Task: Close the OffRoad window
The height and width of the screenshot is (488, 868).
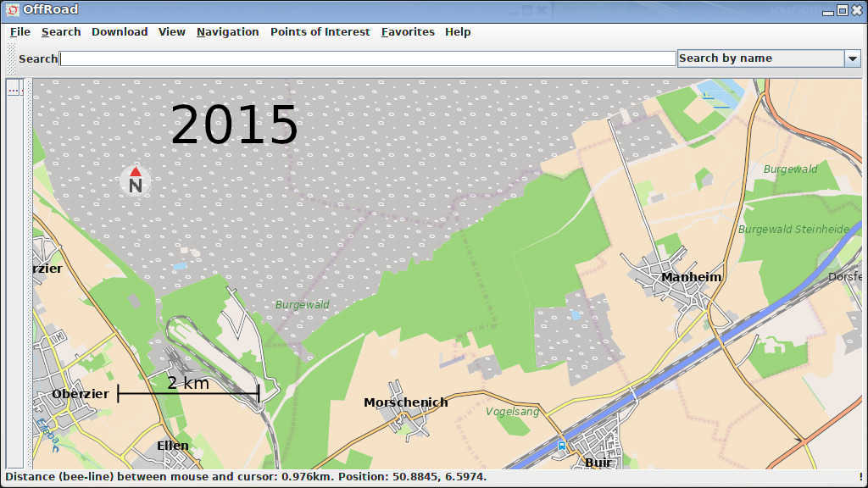Action: [856, 10]
